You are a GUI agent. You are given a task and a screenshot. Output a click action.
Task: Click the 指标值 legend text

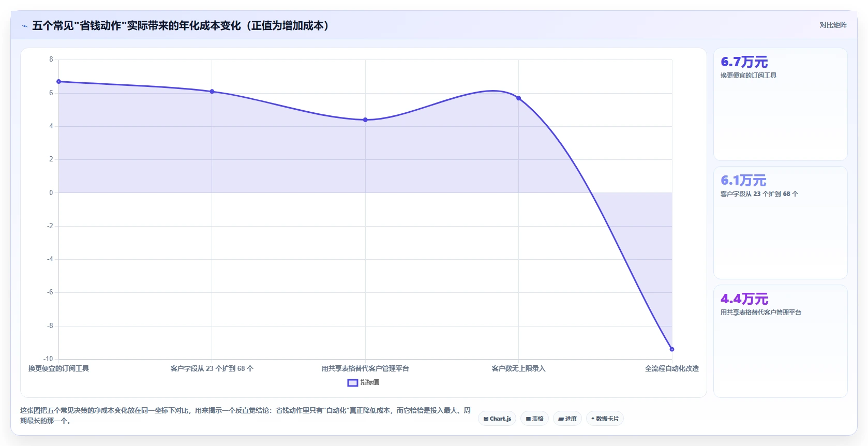pyautogui.click(x=370, y=382)
